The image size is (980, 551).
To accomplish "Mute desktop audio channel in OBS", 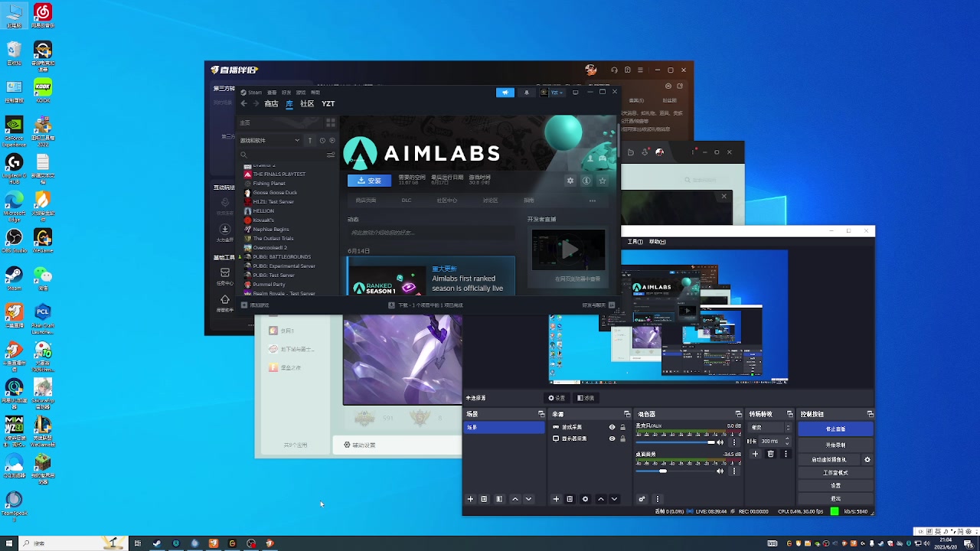I will point(720,471).
